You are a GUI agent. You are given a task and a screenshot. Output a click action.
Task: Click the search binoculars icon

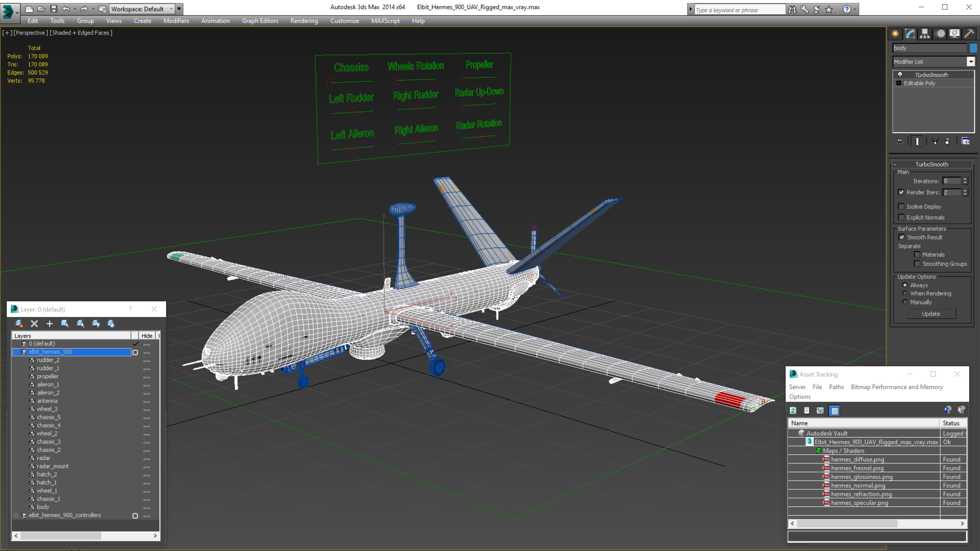coord(792,9)
